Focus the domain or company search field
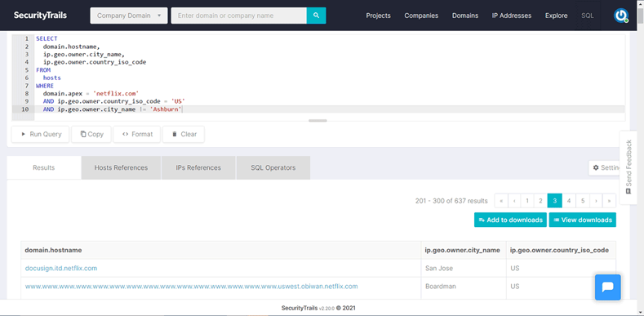 [x=238, y=16]
